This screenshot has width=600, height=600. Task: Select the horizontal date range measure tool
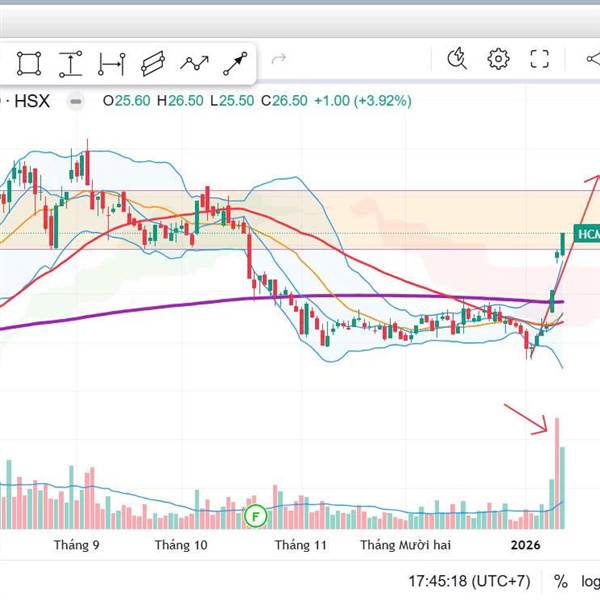coord(112,64)
